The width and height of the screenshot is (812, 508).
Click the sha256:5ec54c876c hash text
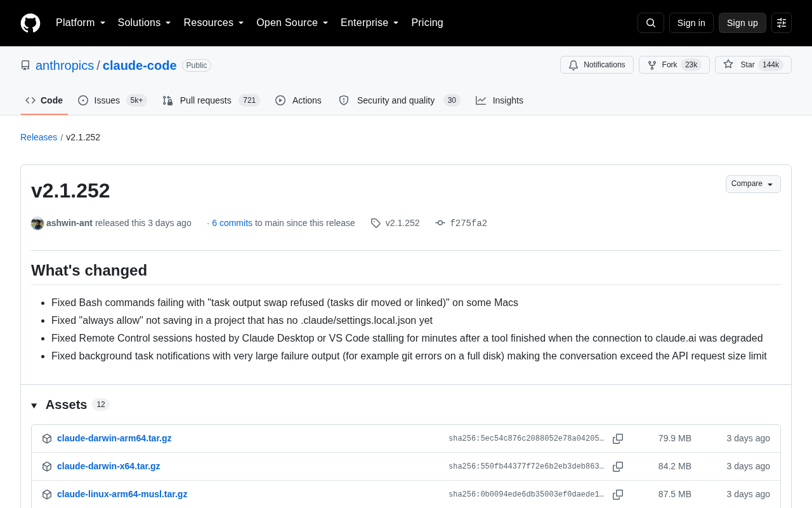527,438
